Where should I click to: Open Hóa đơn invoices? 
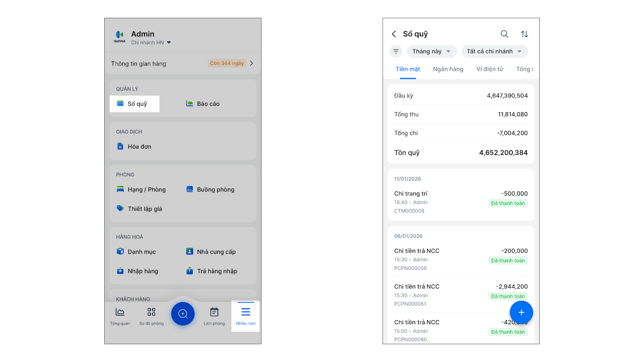[x=134, y=147]
